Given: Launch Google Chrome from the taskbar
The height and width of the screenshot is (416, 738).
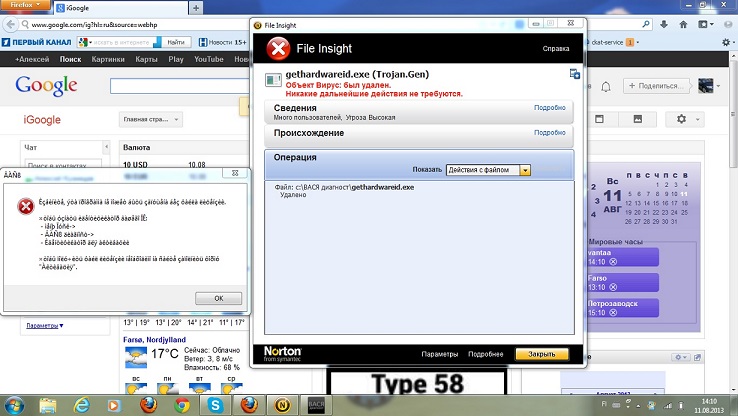Looking at the screenshot, I should coord(182,406).
